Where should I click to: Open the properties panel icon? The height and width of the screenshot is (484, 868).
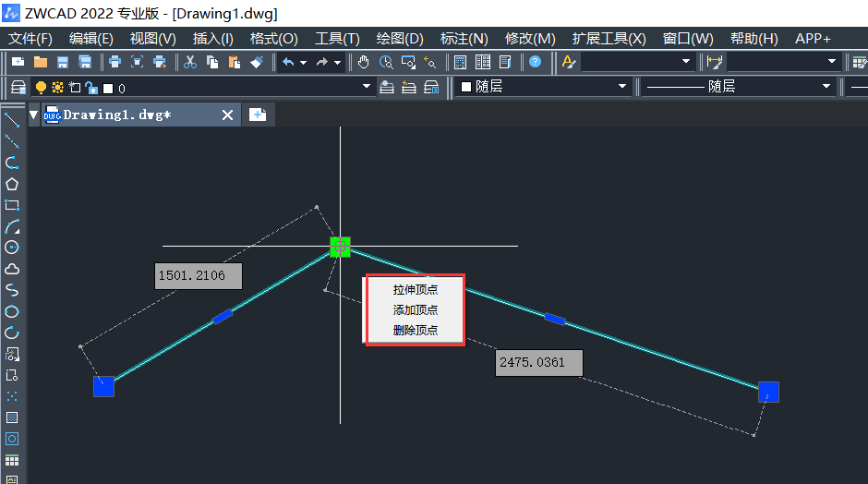pyautogui.click(x=505, y=62)
